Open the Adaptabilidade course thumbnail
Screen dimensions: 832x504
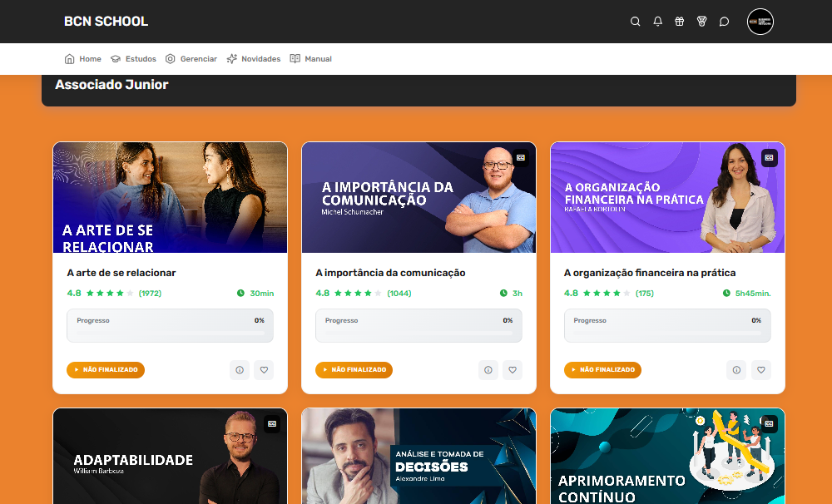[170, 456]
